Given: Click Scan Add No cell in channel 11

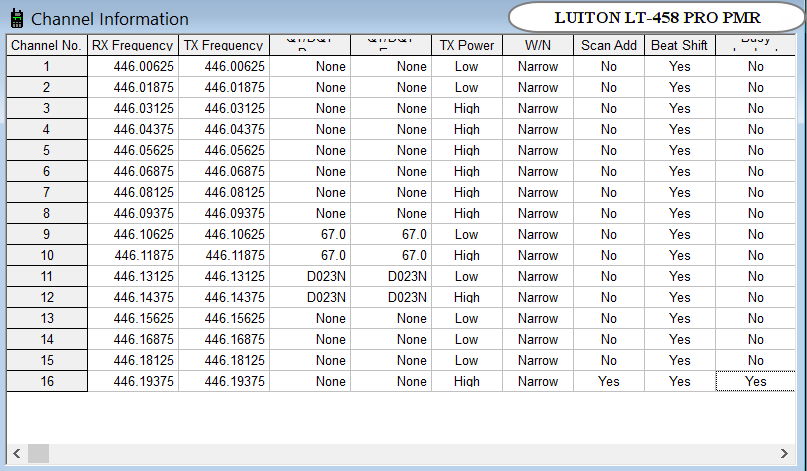Looking at the screenshot, I should click(609, 276).
